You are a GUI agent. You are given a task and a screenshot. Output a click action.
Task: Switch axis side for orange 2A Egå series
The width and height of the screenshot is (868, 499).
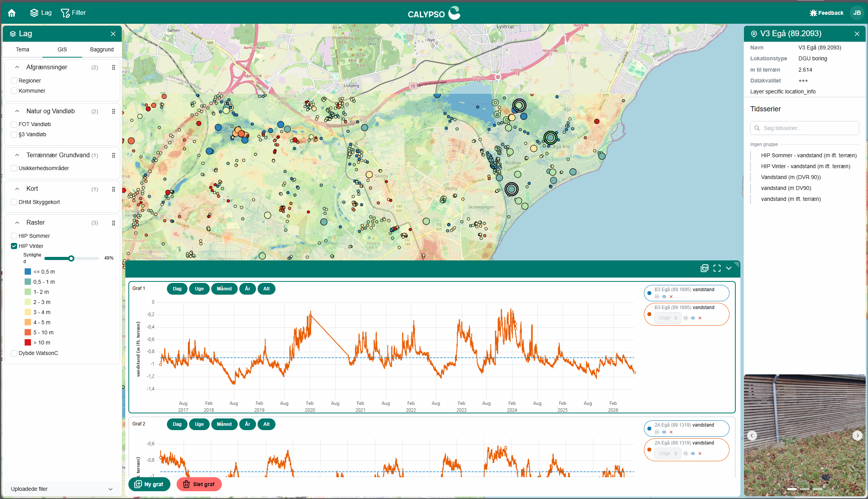(686, 453)
